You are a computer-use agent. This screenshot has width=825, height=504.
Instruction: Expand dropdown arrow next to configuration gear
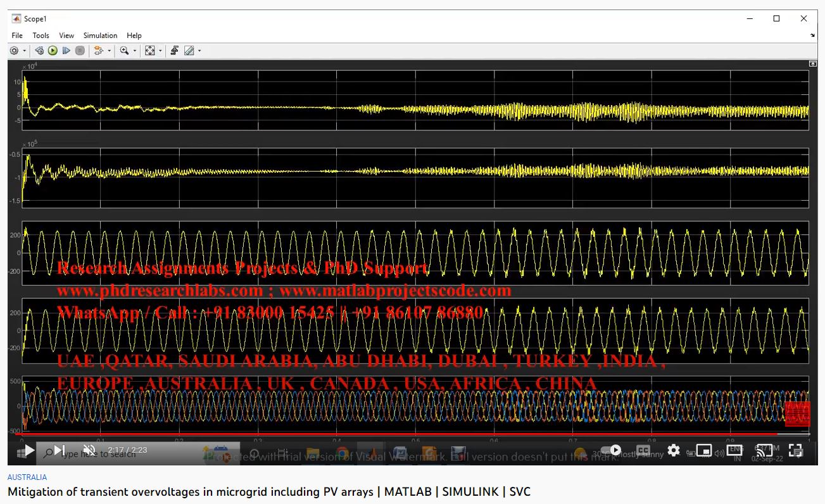[25, 51]
